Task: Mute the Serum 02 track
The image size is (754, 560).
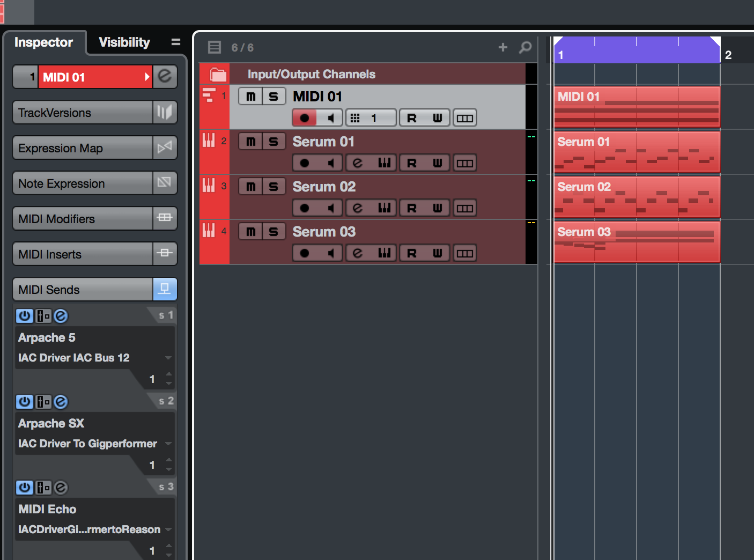Action: [250, 187]
